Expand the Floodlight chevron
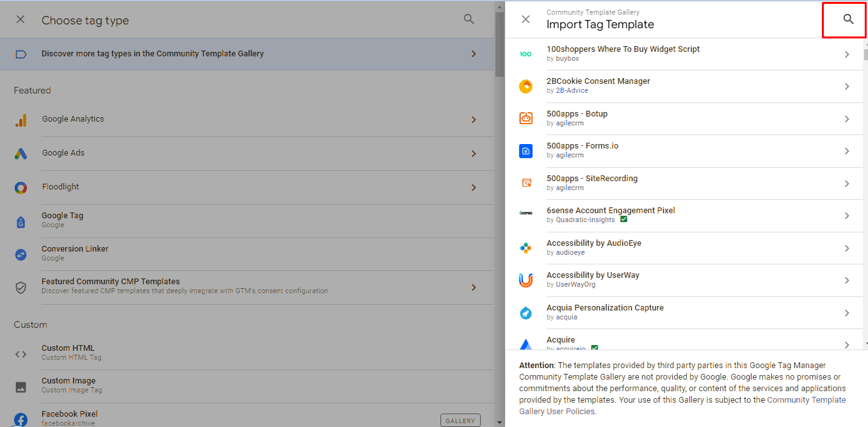Image resolution: width=868 pixels, height=427 pixels. (x=474, y=188)
